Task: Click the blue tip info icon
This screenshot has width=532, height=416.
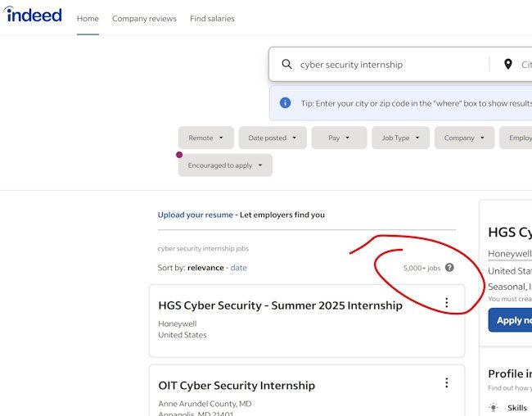Action: coord(285,103)
